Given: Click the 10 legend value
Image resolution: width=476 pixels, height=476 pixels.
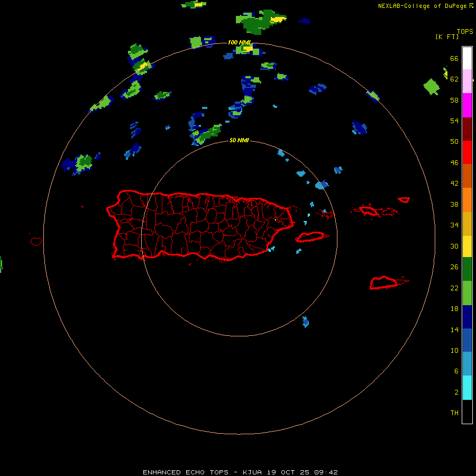Looking at the screenshot, I should (x=454, y=350).
